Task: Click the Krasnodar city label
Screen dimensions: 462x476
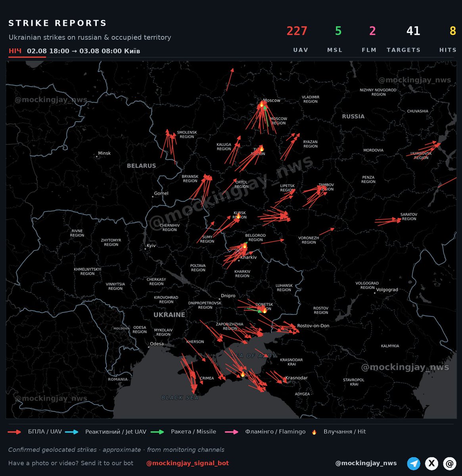Action: pos(297,378)
